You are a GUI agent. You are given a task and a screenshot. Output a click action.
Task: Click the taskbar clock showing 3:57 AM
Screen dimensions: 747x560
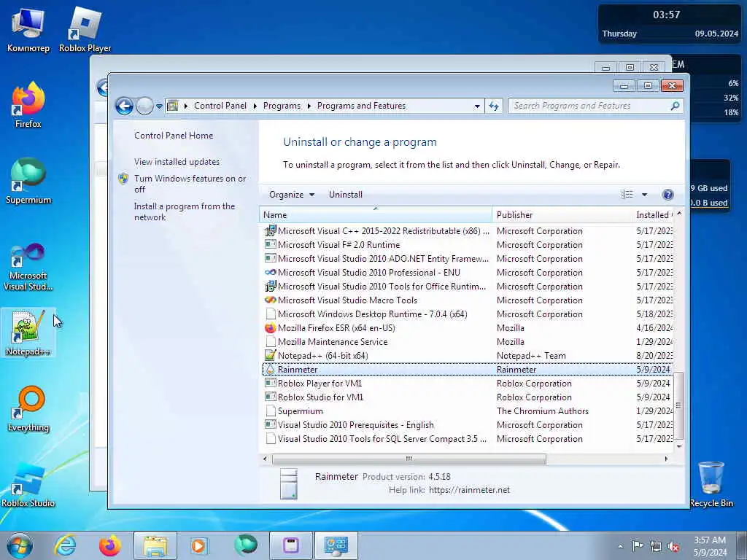click(x=710, y=546)
